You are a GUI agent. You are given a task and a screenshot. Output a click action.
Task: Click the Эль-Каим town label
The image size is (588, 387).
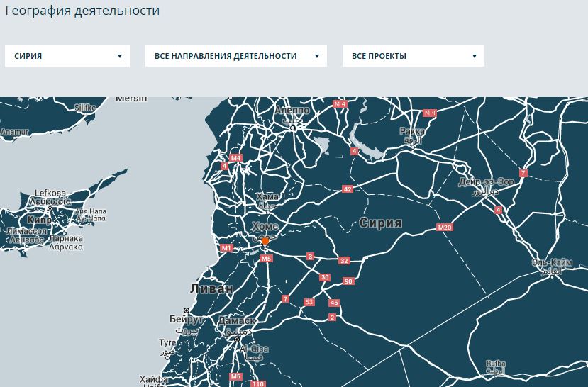pyautogui.click(x=552, y=262)
